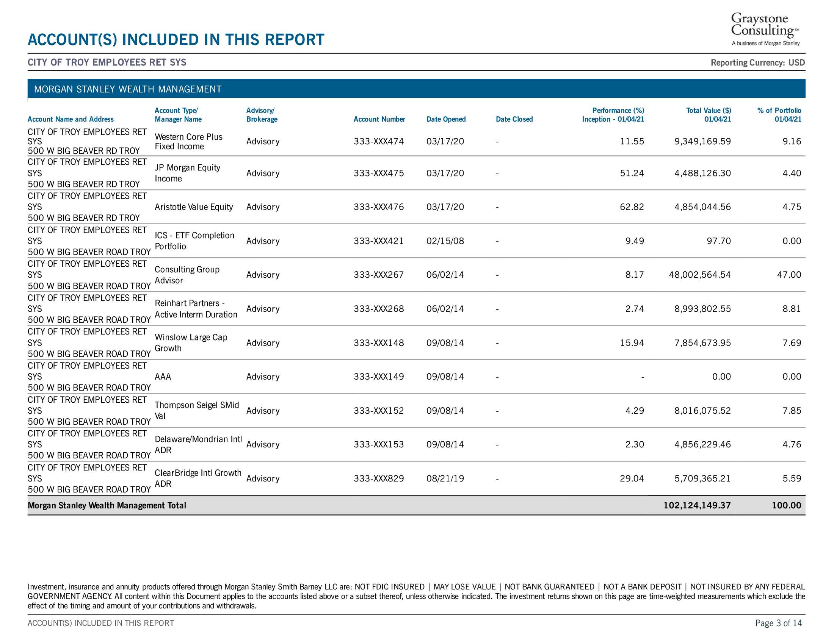Click the 'Performance (%)' column header
The width and height of the screenshot is (834, 644).
pos(613,115)
